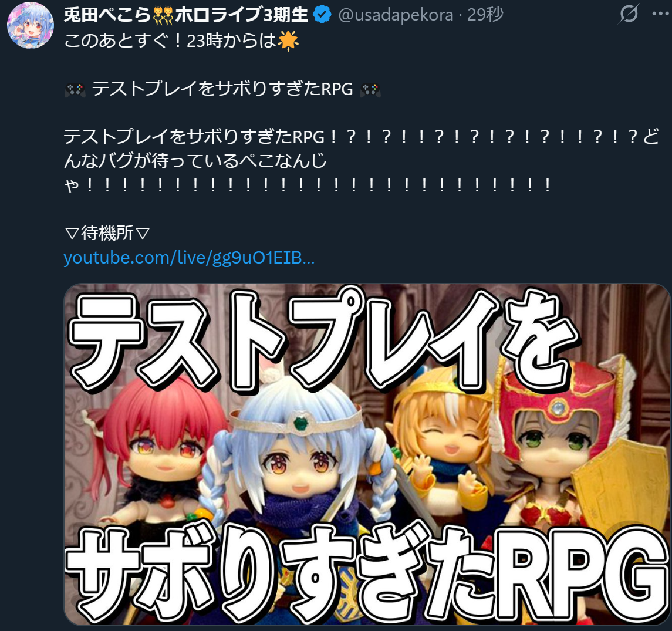This screenshot has height=631, width=672.
Task: Follow the youtube.com/live/gg9uO1EIB link
Action: coord(189,258)
